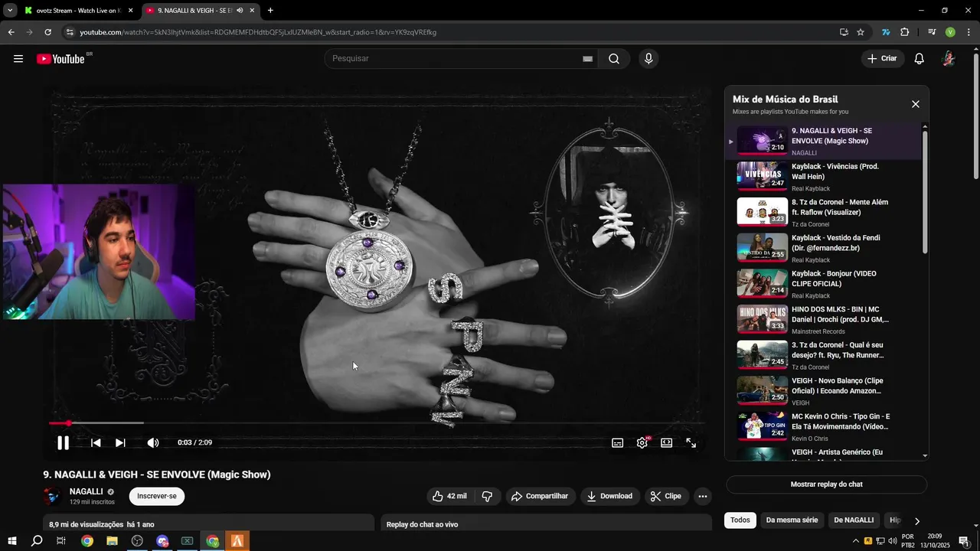This screenshot has width=980, height=551.
Task: Open the NAGALLI channel name link
Action: (x=86, y=491)
